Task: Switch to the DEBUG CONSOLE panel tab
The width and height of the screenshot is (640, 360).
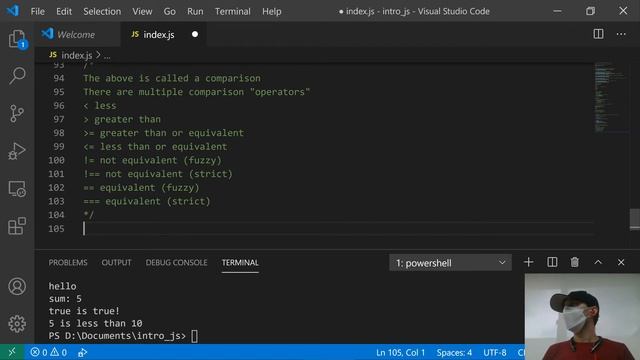Action: coord(176,262)
